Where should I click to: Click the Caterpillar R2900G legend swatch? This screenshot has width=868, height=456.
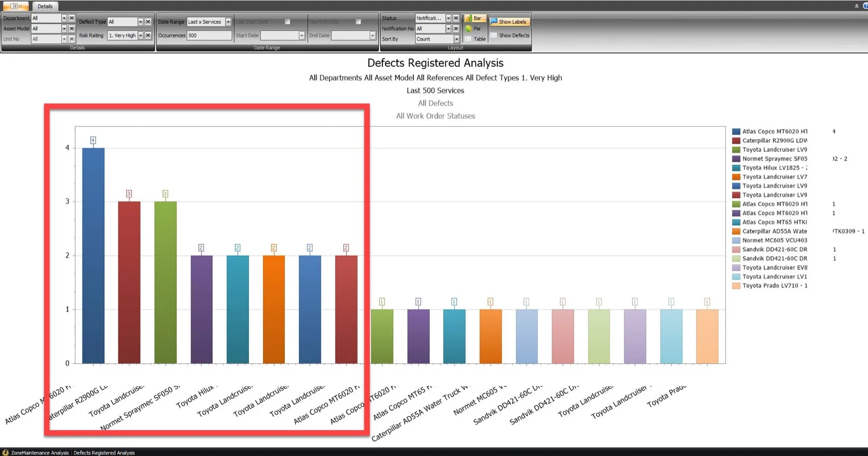[736, 140]
